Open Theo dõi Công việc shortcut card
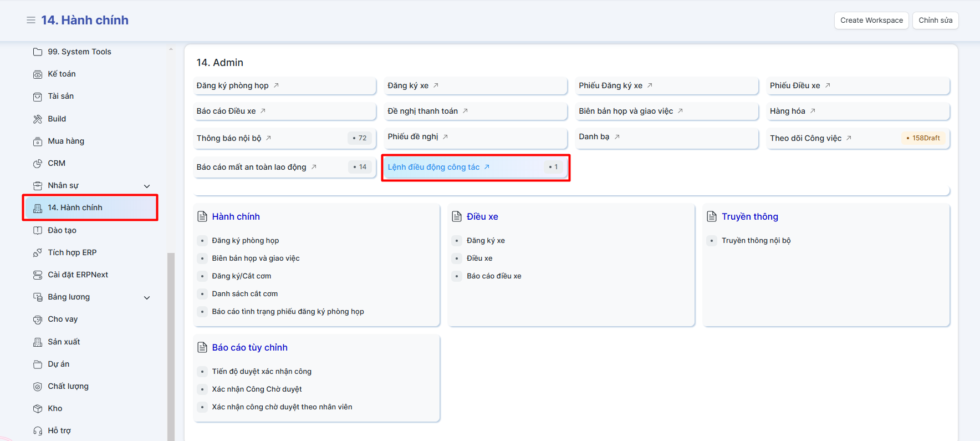The width and height of the screenshot is (980, 441). pyautogui.click(x=805, y=138)
